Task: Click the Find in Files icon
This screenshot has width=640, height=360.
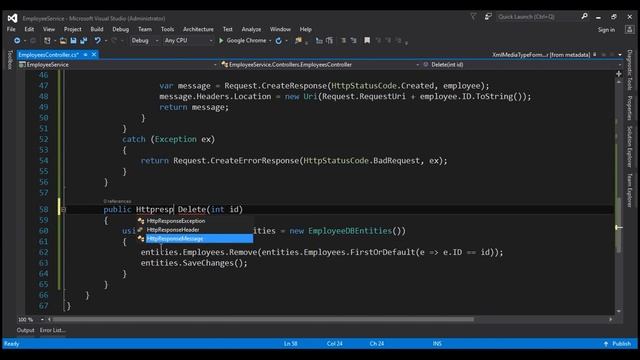Action: click(x=299, y=40)
